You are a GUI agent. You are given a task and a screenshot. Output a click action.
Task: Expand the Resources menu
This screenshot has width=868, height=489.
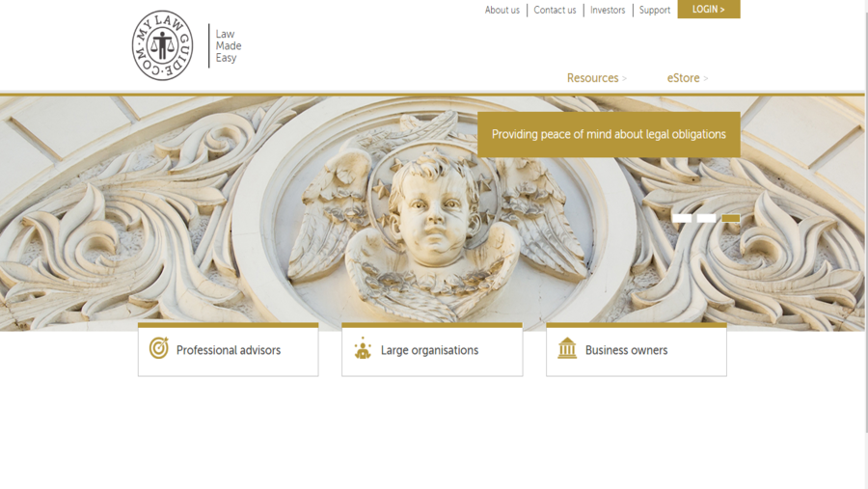597,78
